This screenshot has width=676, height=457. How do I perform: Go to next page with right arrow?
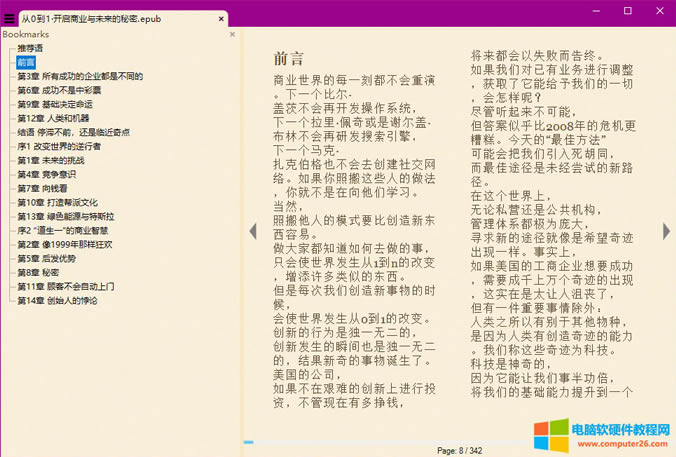(667, 231)
